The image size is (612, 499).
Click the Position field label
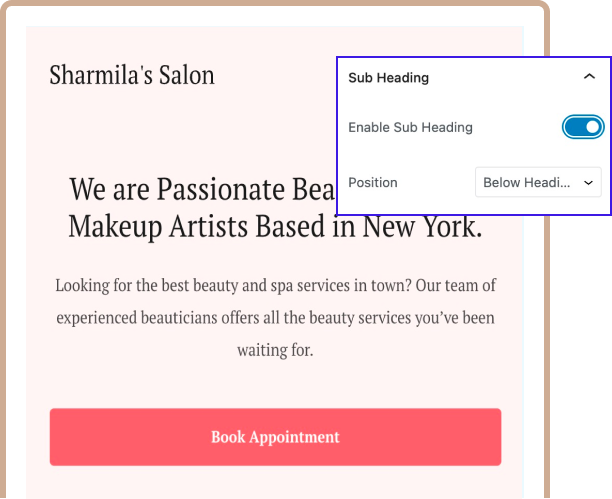click(372, 183)
